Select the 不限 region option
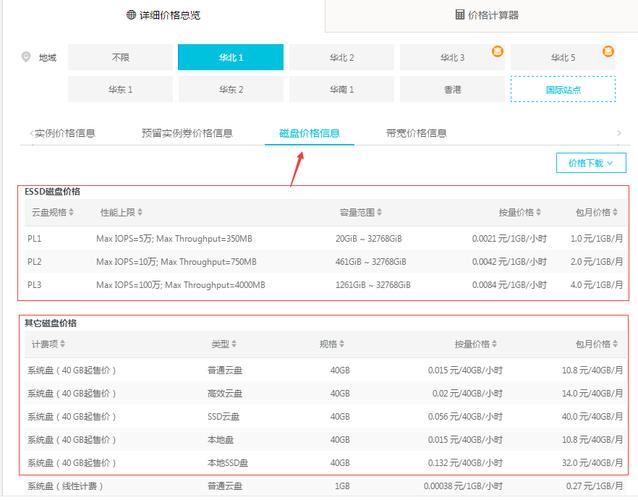Image resolution: width=638 pixels, height=500 pixels. point(120,57)
